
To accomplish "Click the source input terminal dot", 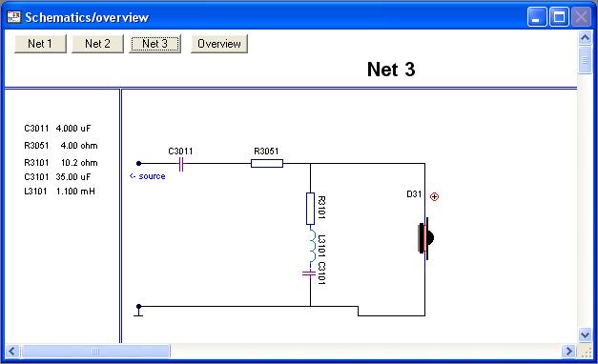I will pos(139,163).
